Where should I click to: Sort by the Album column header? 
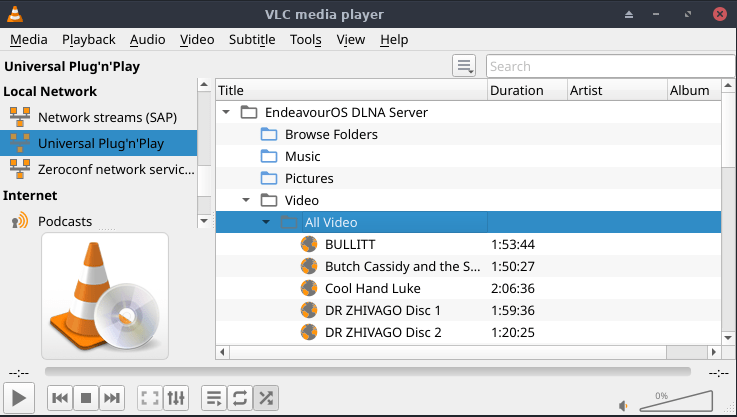(694, 90)
